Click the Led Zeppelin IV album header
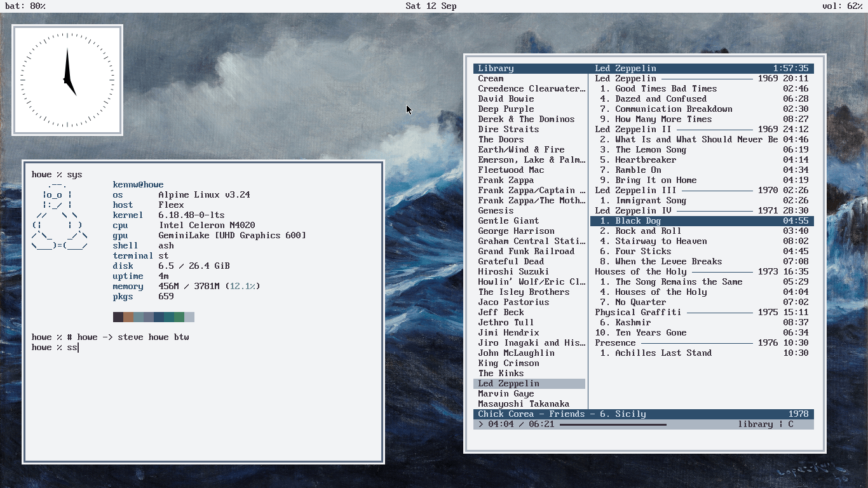Image resolution: width=868 pixels, height=488 pixels. click(x=702, y=211)
